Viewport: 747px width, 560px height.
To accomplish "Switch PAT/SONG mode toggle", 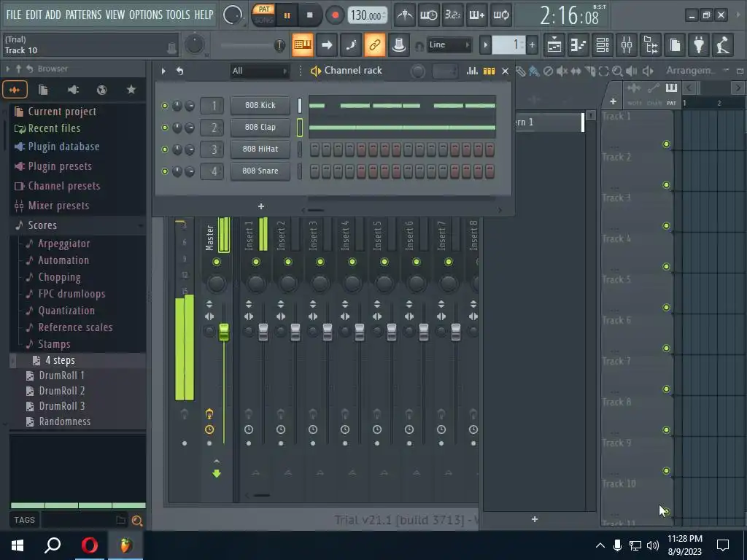I will tap(263, 15).
